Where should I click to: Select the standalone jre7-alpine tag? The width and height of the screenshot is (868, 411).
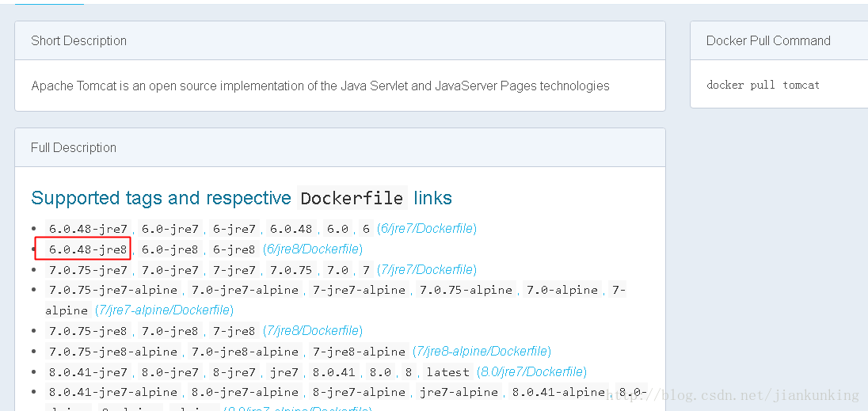coord(459,392)
